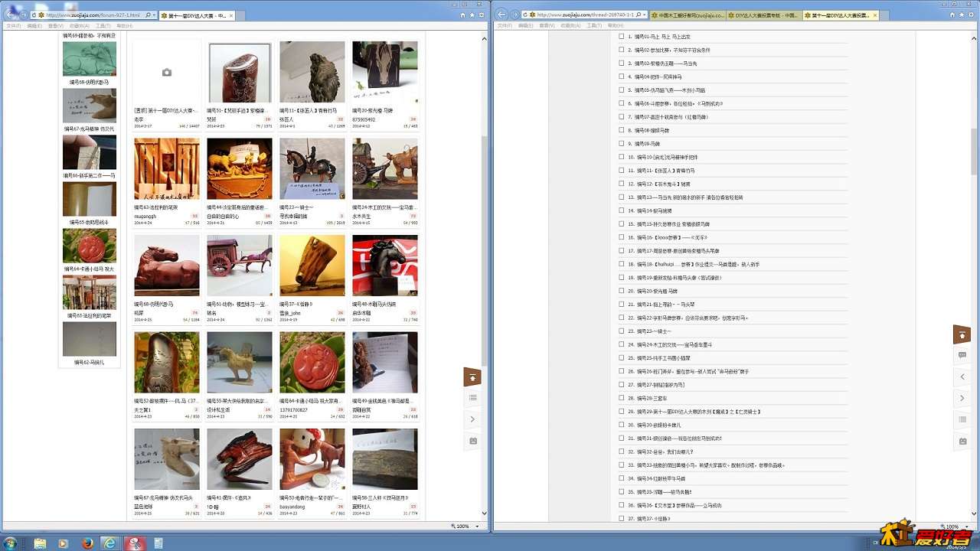Open Home icon in right browser window
Screen dimensions: 980x551
pyautogui.click(x=953, y=15)
